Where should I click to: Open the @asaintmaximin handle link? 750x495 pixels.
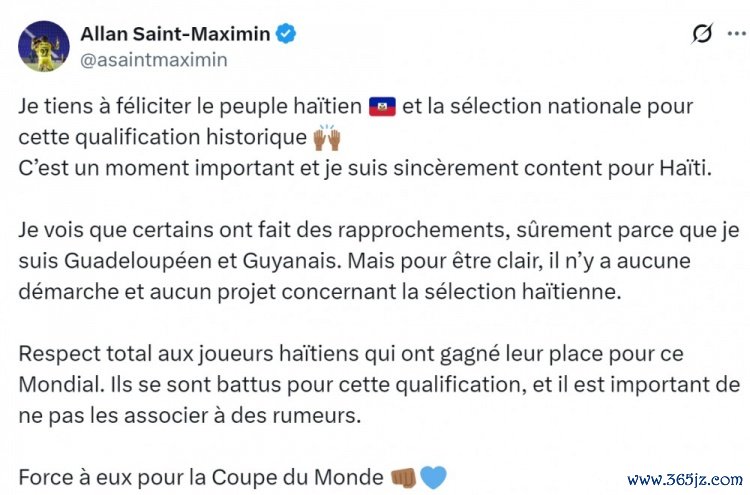tap(152, 59)
